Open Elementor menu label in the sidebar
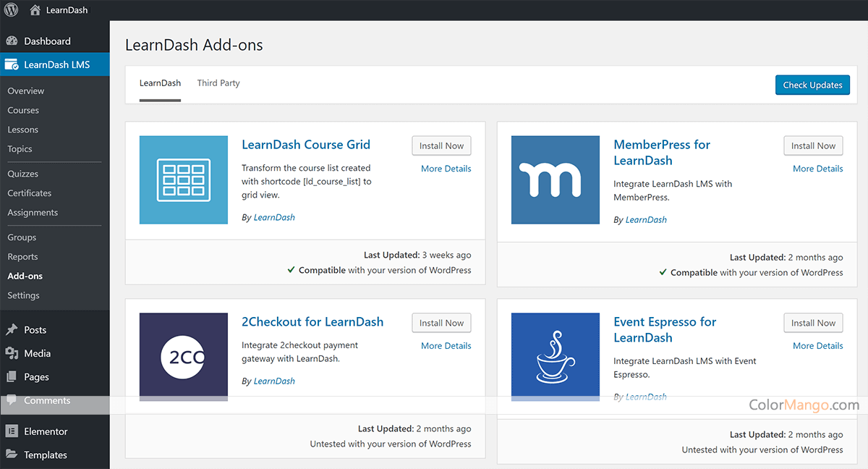Viewport: 868px width, 469px height. point(46,431)
